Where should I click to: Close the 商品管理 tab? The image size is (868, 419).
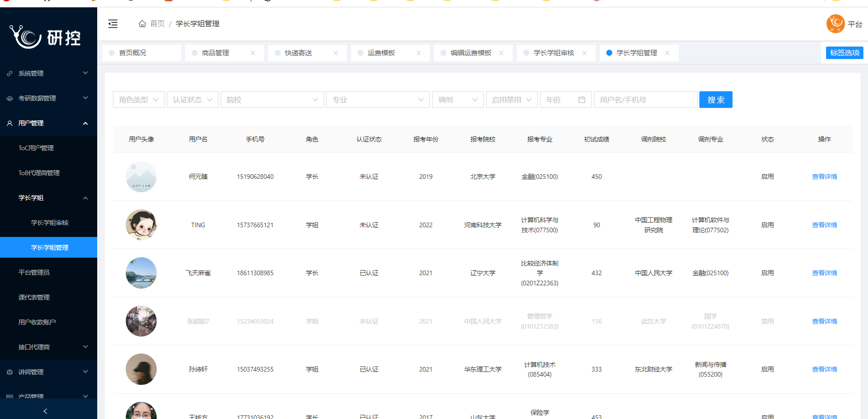[252, 53]
